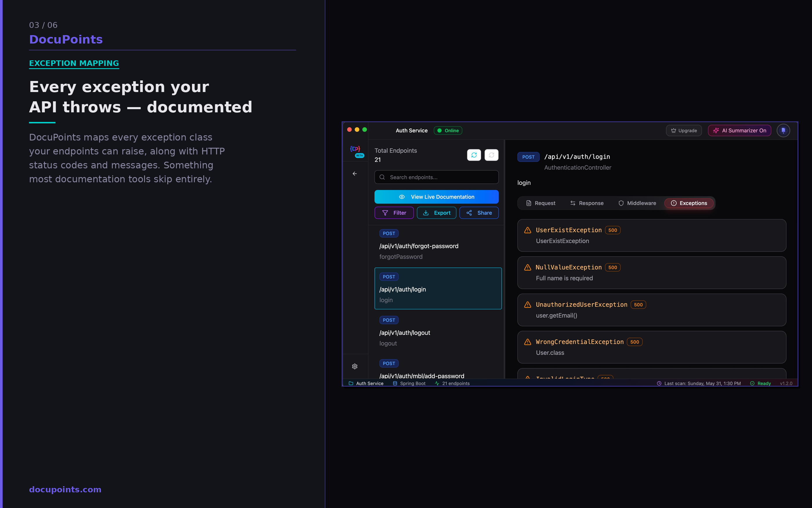
Task: Click warning icon beside UserExistException
Action: click(528, 230)
